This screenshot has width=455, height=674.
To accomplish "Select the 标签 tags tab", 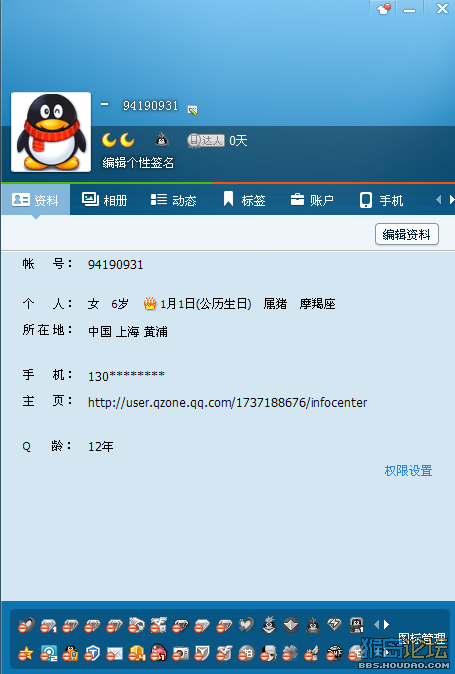I will 244,200.
